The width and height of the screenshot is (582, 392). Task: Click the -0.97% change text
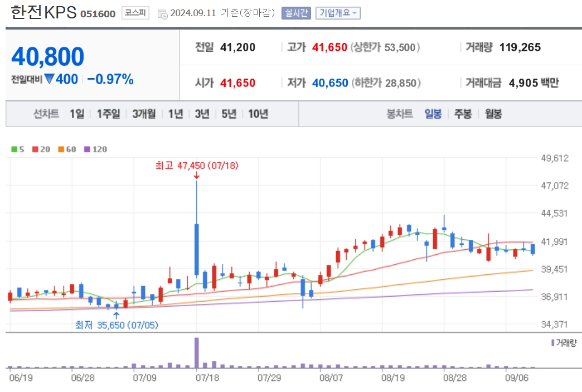(x=110, y=79)
